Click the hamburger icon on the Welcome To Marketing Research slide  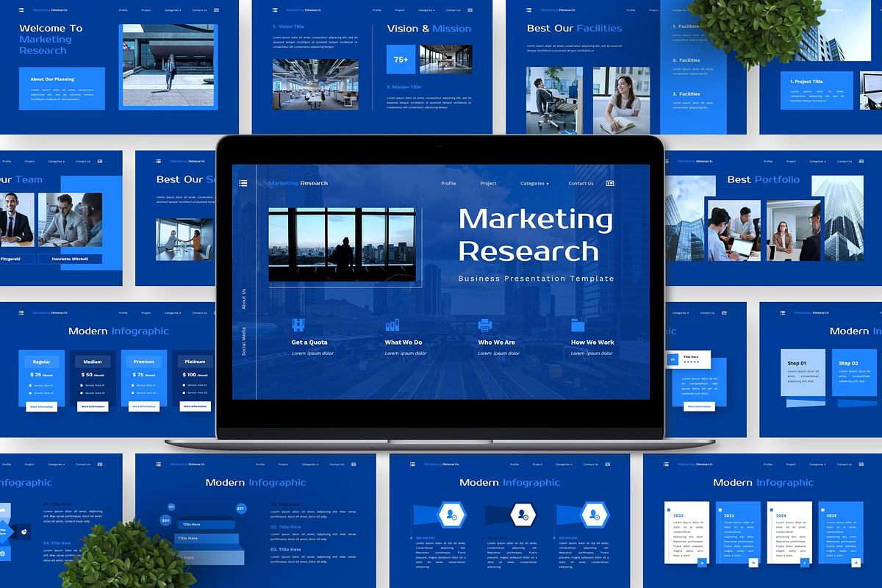21,10
